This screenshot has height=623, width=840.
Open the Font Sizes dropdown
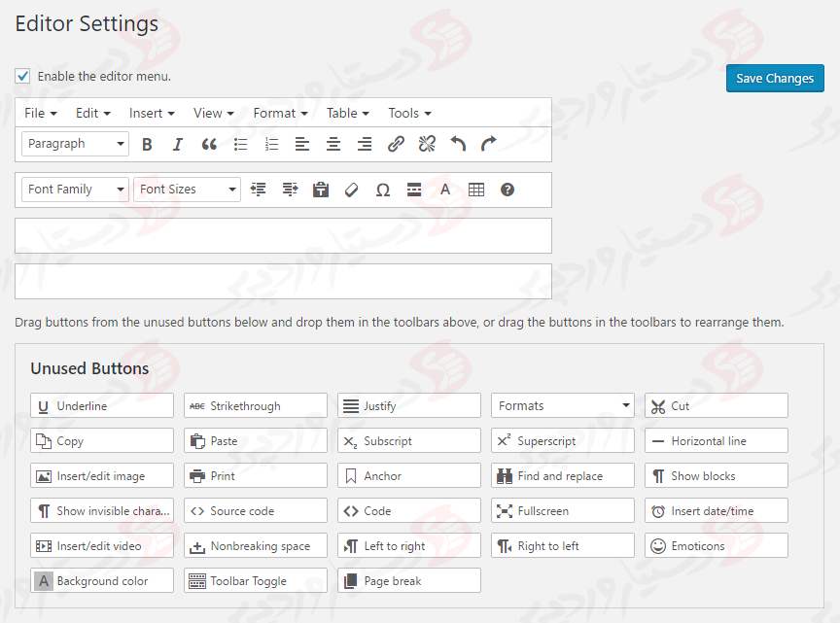187,190
